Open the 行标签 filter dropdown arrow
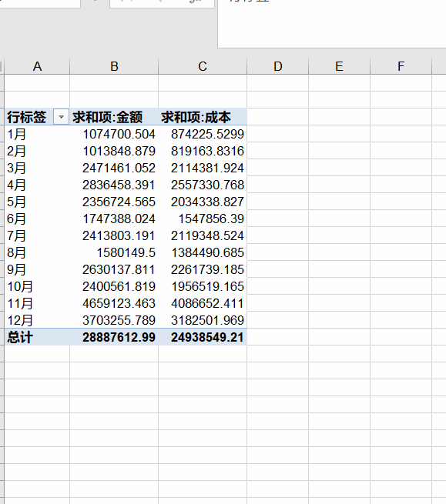This screenshot has height=504, width=446. coord(61,117)
